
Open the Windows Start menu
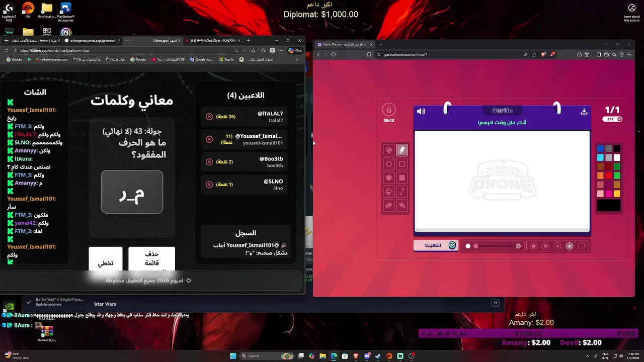coord(233,356)
